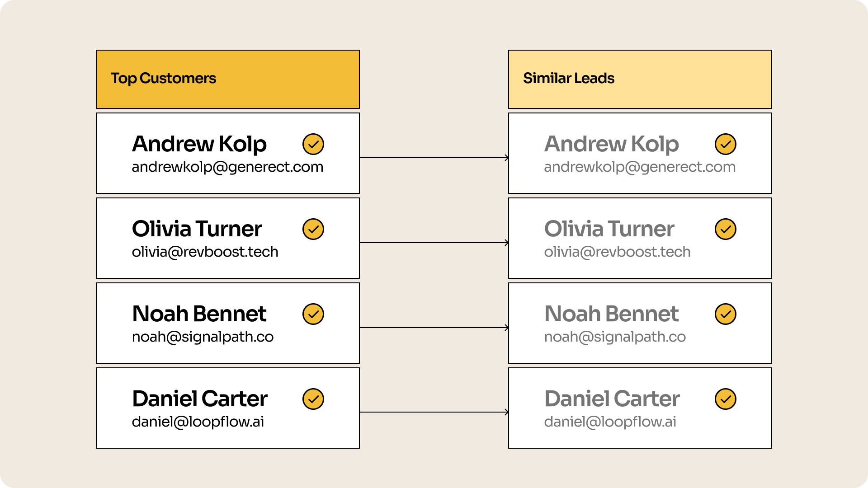The height and width of the screenshot is (488, 868).
Task: Click Noah Bennet's check icon in Top Customers
Action: [x=313, y=314]
